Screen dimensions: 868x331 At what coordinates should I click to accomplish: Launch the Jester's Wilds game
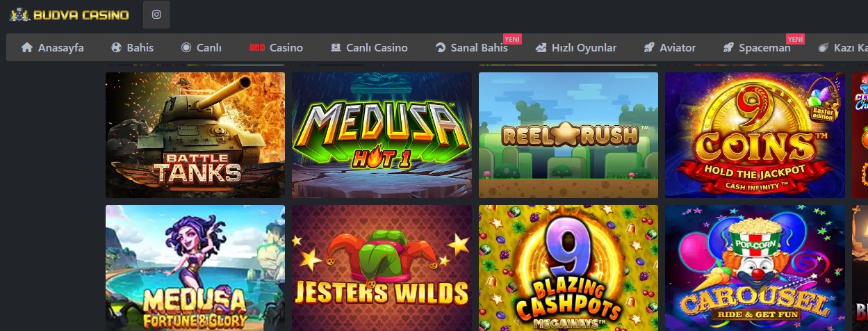coord(382,268)
